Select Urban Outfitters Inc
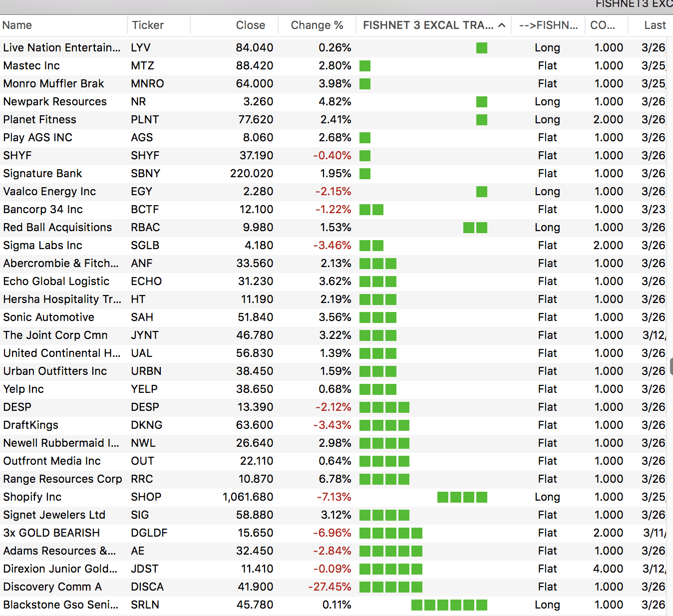This screenshot has height=616, width=673. [x=55, y=371]
